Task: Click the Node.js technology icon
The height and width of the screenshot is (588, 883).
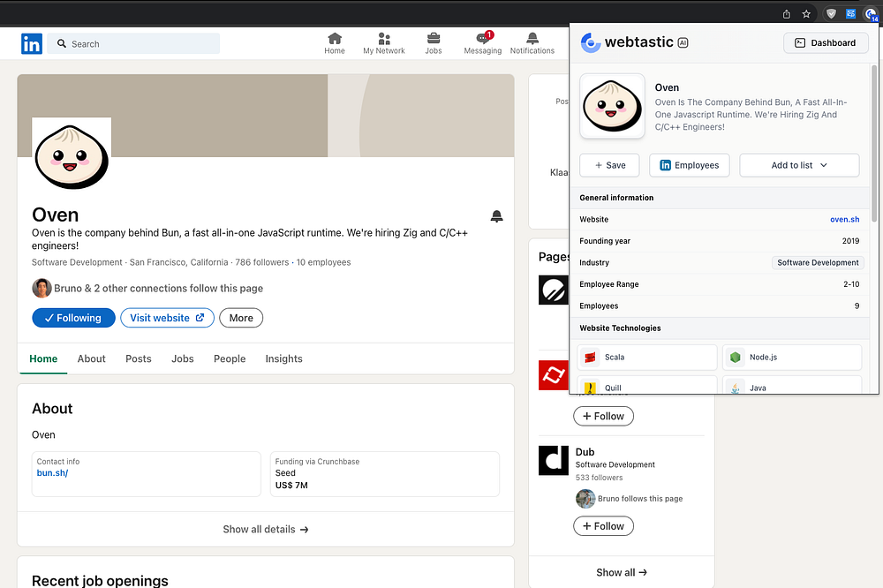Action: click(x=735, y=357)
